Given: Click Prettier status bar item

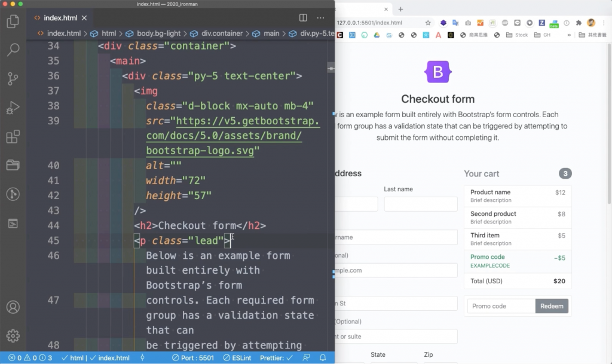Looking at the screenshot, I should point(276,358).
